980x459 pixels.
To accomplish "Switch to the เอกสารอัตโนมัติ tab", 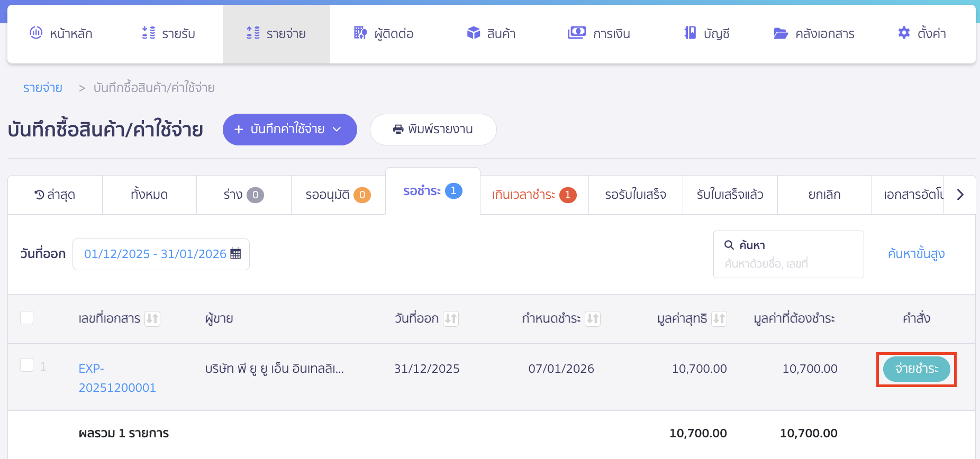I will click(x=908, y=195).
